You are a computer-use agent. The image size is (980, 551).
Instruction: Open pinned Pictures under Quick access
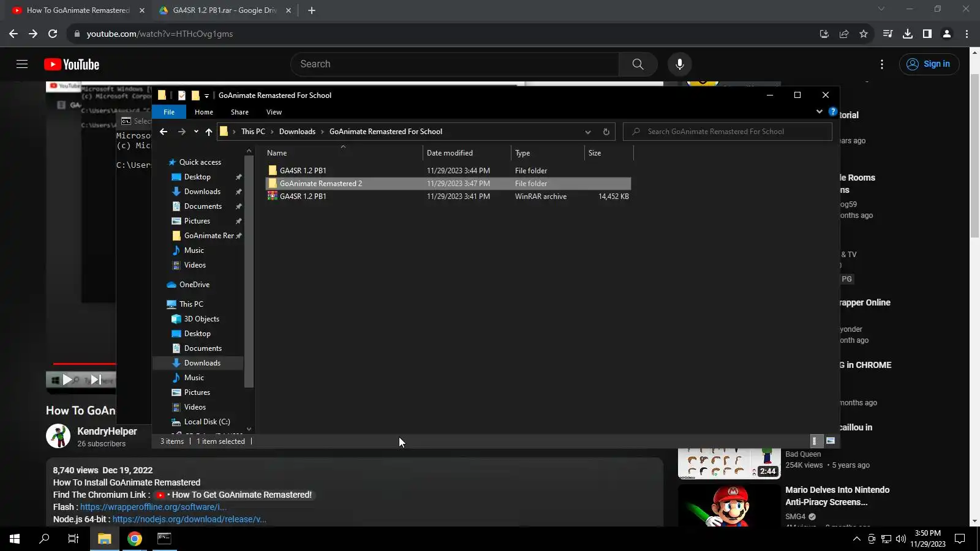click(197, 221)
